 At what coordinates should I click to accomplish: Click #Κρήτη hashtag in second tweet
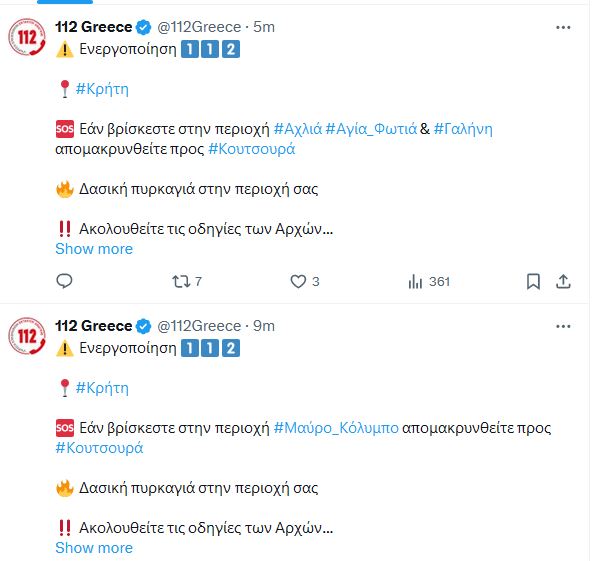coord(102,388)
